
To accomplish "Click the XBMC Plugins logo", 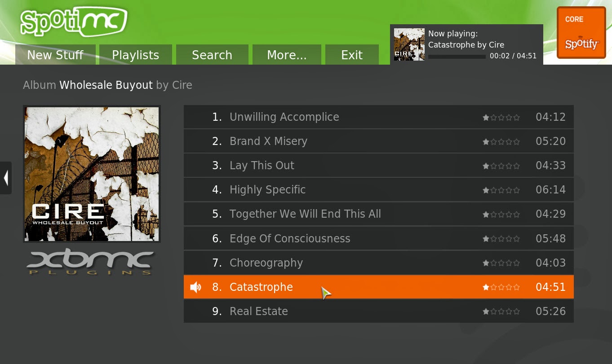I will 90,262.
